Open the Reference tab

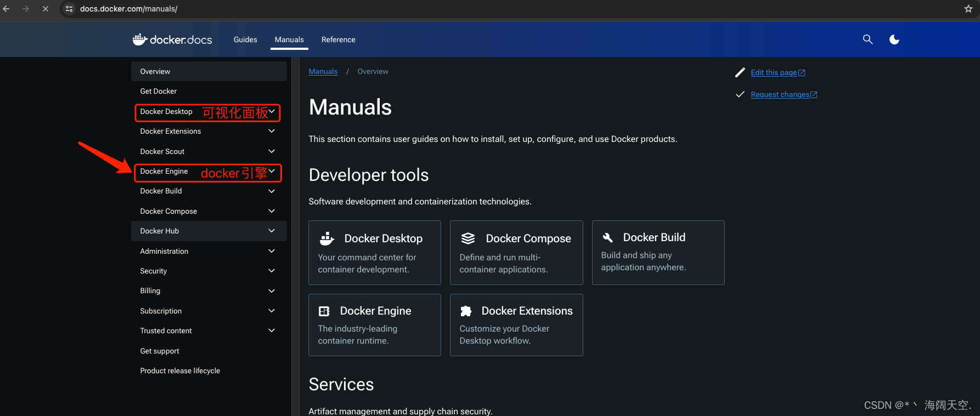[x=339, y=39]
